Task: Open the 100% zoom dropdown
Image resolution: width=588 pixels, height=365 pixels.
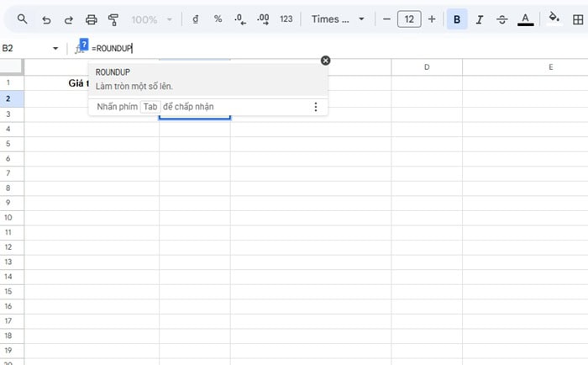Action: pos(151,19)
